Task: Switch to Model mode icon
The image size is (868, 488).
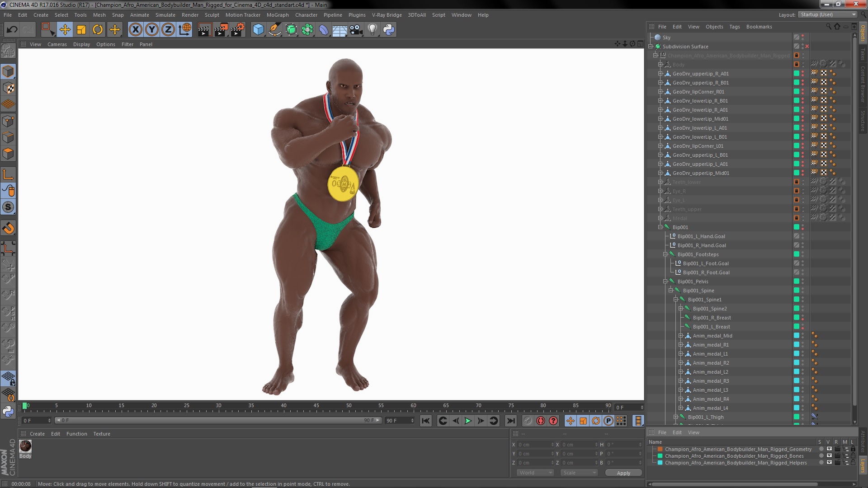Action: click(8, 71)
